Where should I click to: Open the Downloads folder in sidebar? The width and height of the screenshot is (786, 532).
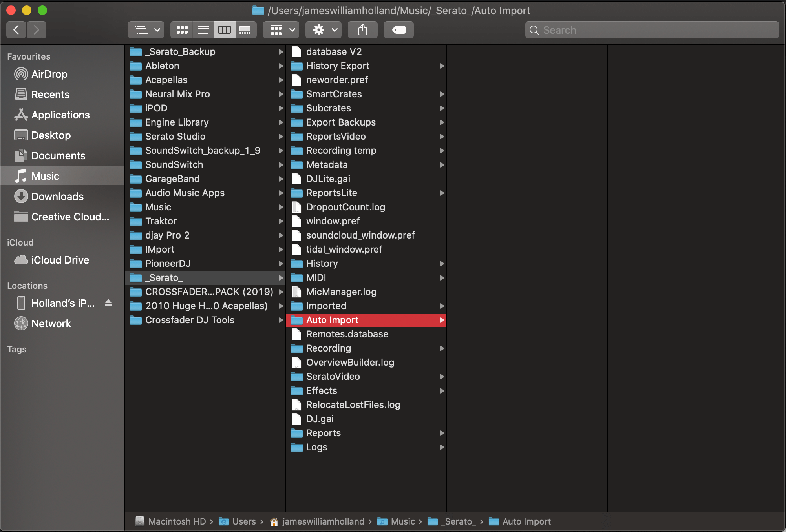pyautogui.click(x=57, y=196)
